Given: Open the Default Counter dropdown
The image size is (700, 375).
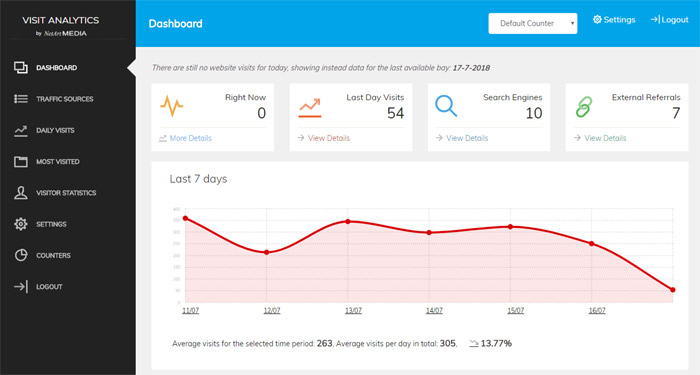Looking at the screenshot, I should (x=533, y=23).
